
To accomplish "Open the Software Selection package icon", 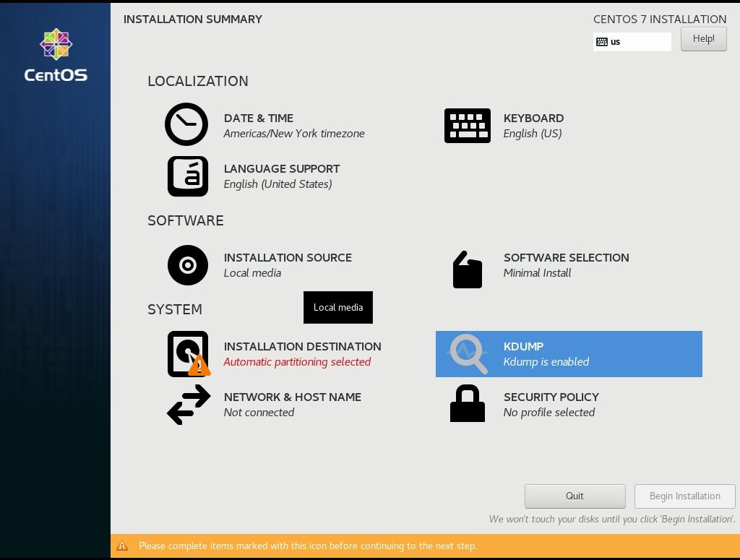I will coord(467,270).
